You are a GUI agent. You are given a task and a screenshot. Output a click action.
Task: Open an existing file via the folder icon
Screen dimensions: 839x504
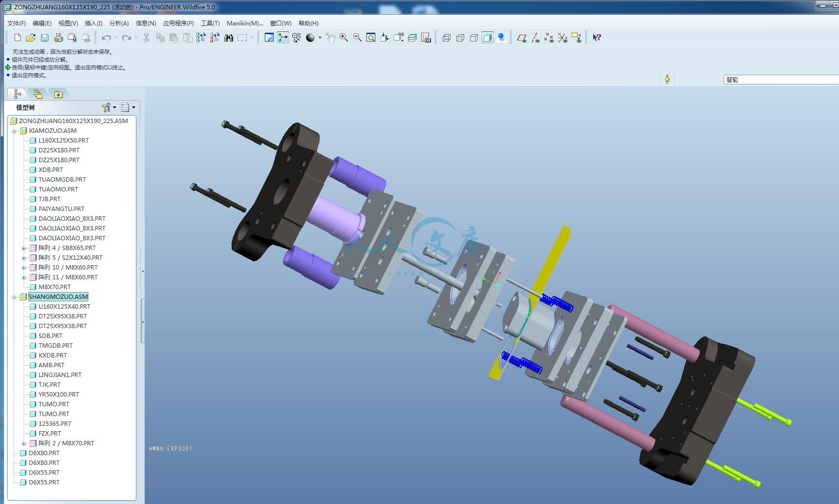31,38
